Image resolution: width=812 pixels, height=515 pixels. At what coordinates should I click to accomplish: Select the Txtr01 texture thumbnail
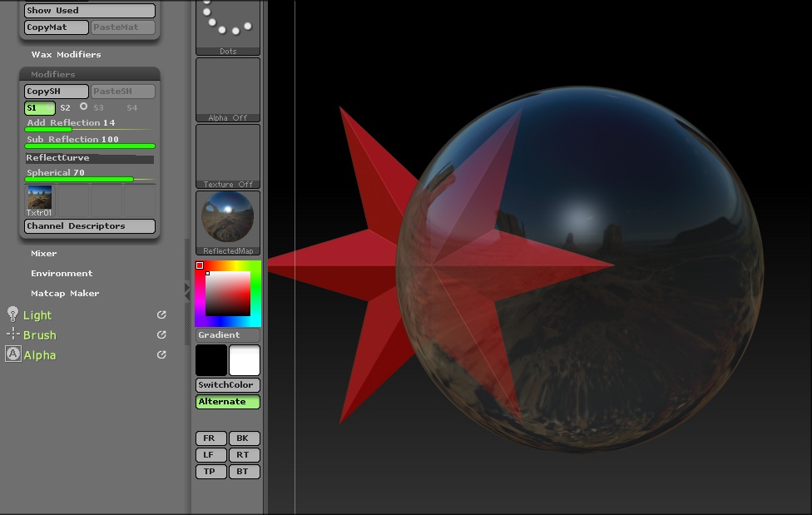click(38, 199)
